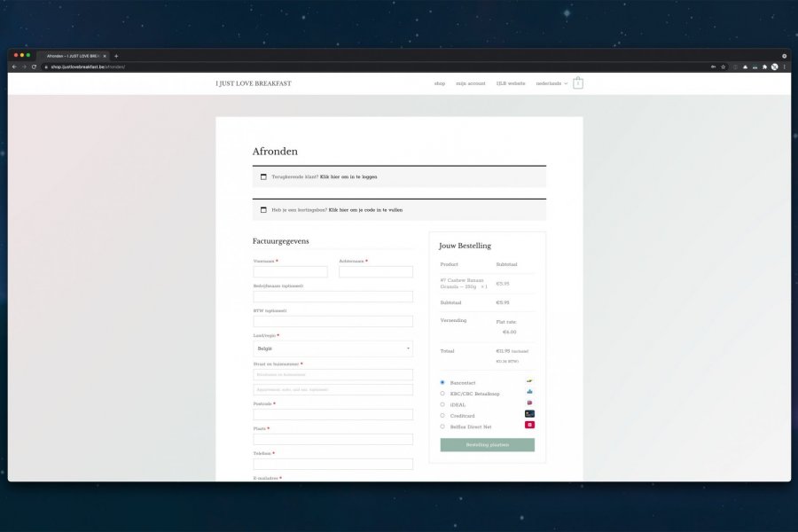Click the Belfius Direct Net logo icon
798x532 pixels.
pyautogui.click(x=529, y=426)
